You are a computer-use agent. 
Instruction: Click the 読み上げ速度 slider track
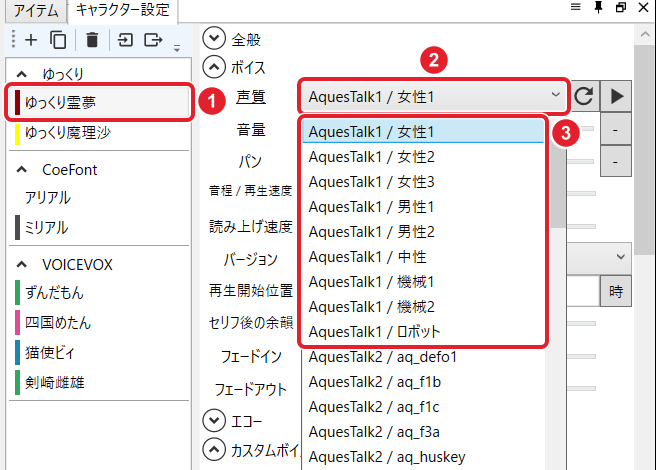coord(582,226)
